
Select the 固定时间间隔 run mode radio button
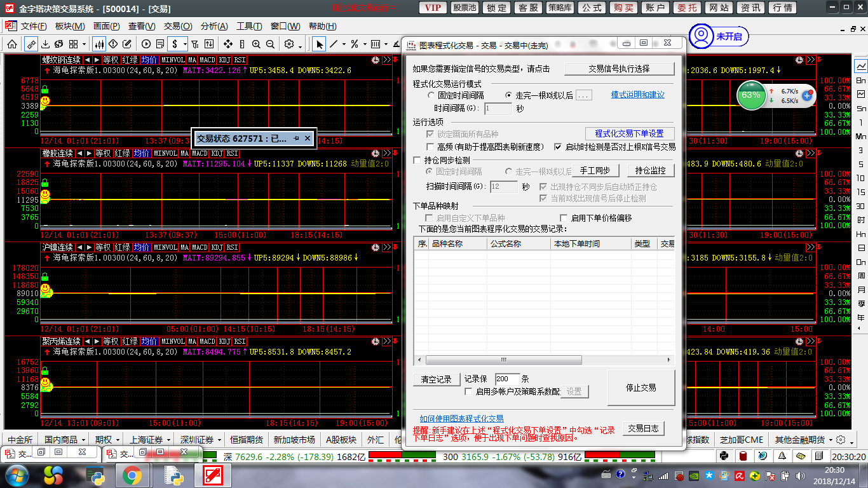click(x=431, y=95)
